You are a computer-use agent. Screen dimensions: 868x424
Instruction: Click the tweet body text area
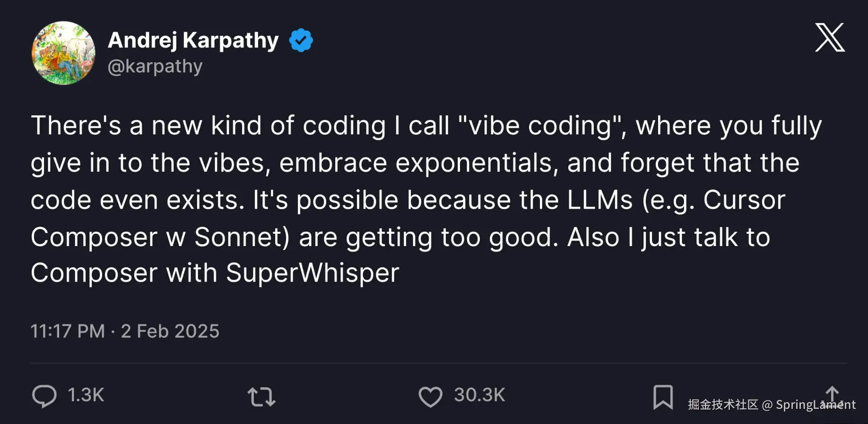point(425,199)
